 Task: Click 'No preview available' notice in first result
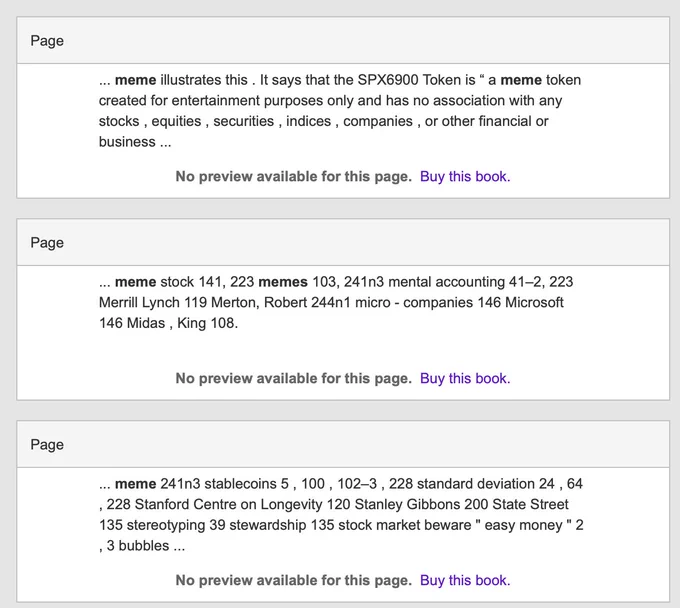[294, 177]
